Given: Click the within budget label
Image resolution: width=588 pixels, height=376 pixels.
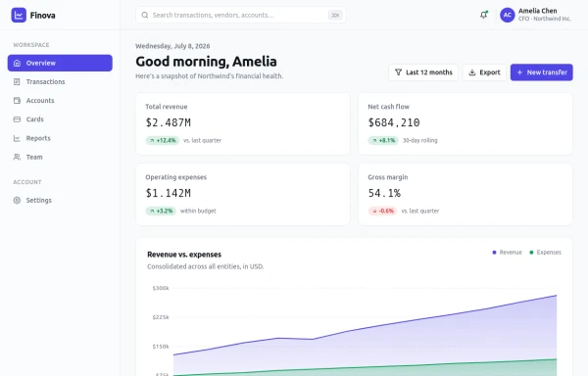Looking at the screenshot, I should (198, 211).
